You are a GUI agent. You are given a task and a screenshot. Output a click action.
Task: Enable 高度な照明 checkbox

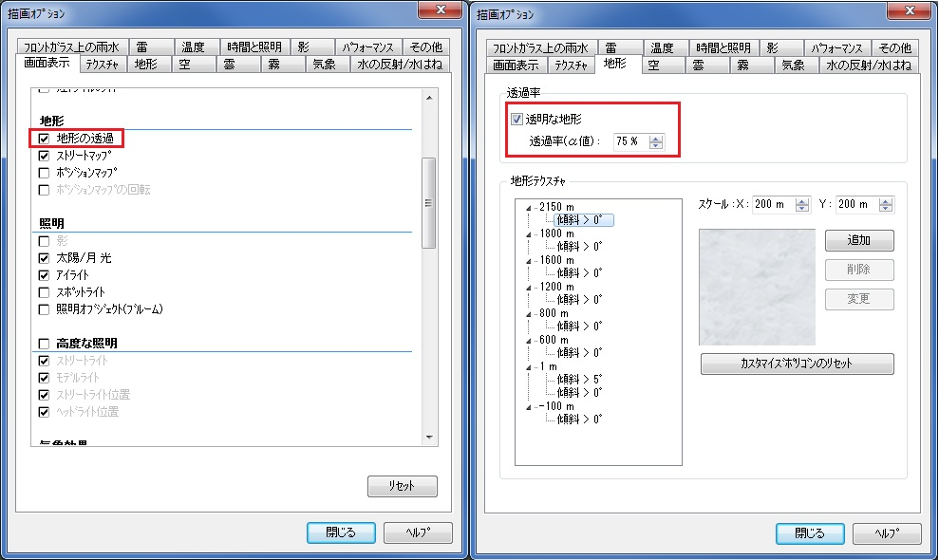44,344
